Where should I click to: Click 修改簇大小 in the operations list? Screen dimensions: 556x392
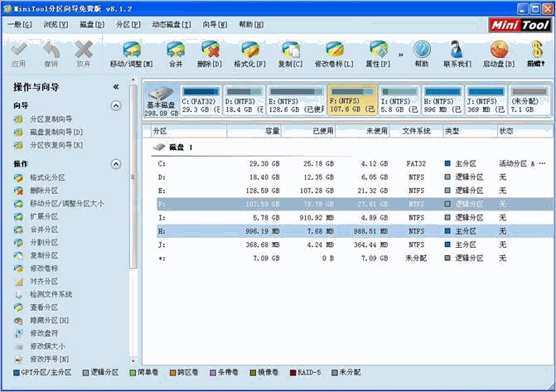pyautogui.click(x=47, y=346)
